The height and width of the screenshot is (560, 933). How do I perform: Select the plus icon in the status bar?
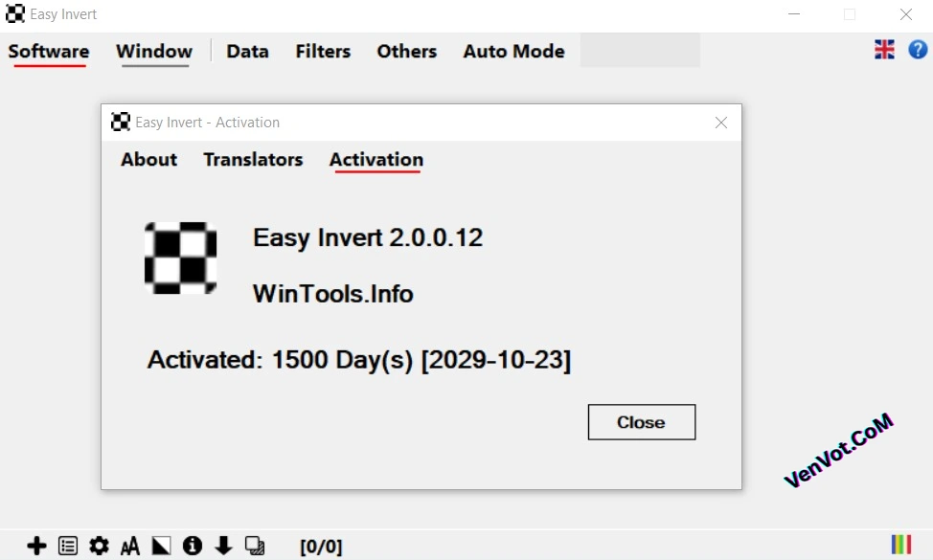pyautogui.click(x=36, y=546)
